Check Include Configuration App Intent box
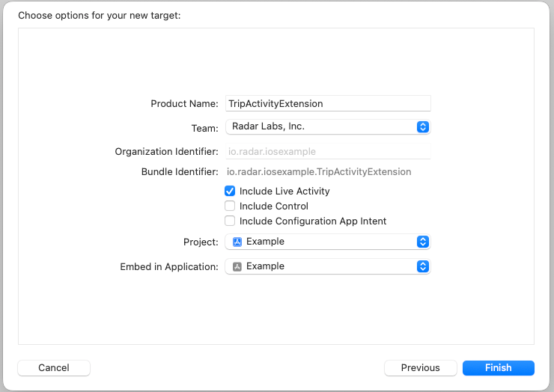 [230, 221]
